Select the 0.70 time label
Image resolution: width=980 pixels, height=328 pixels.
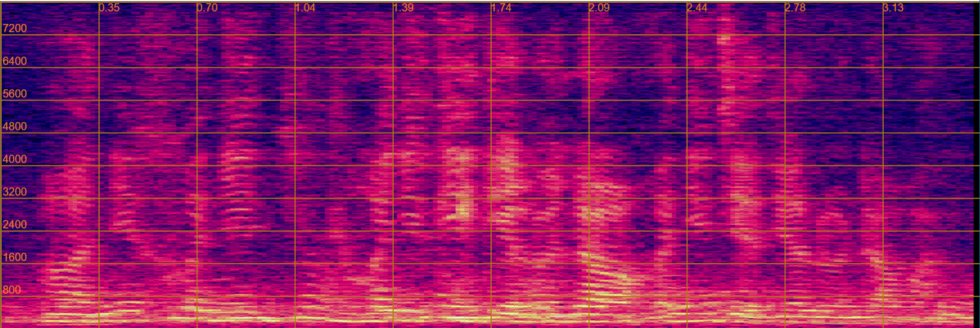coord(207,8)
